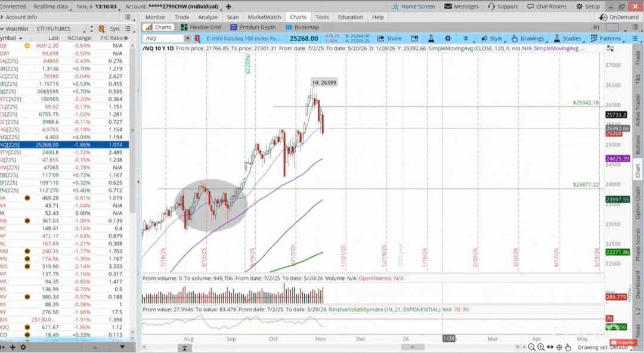Viewport: 644px width, 353px height.
Task: Open the Bookmap view
Action: (302, 27)
